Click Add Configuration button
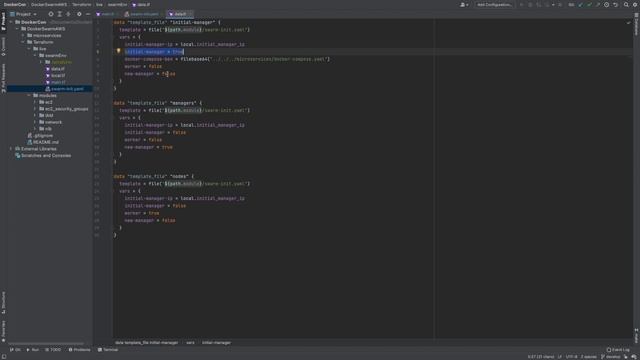Screen dimensions: 640x360 pos(494,4)
